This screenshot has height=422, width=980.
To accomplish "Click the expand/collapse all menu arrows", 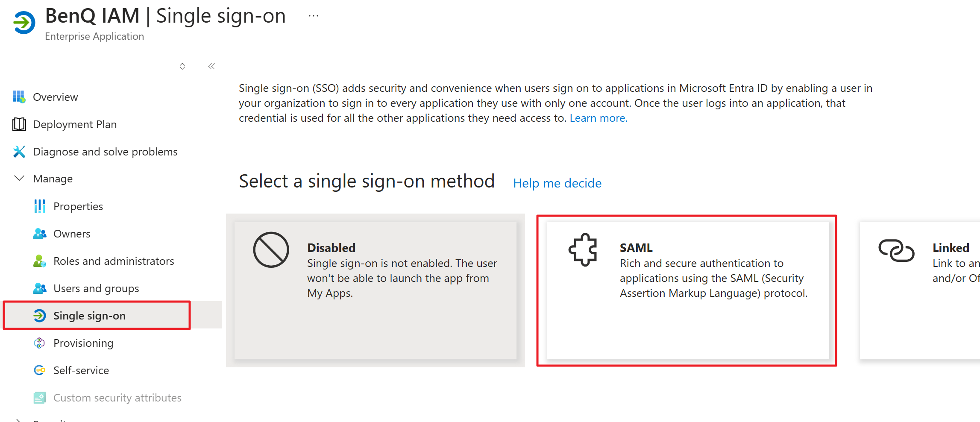I will (x=182, y=66).
